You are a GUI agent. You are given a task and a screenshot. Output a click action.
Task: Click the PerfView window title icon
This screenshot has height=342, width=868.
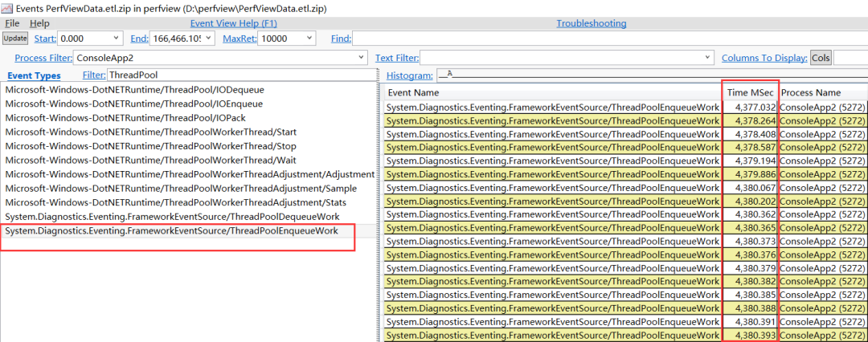(x=7, y=8)
